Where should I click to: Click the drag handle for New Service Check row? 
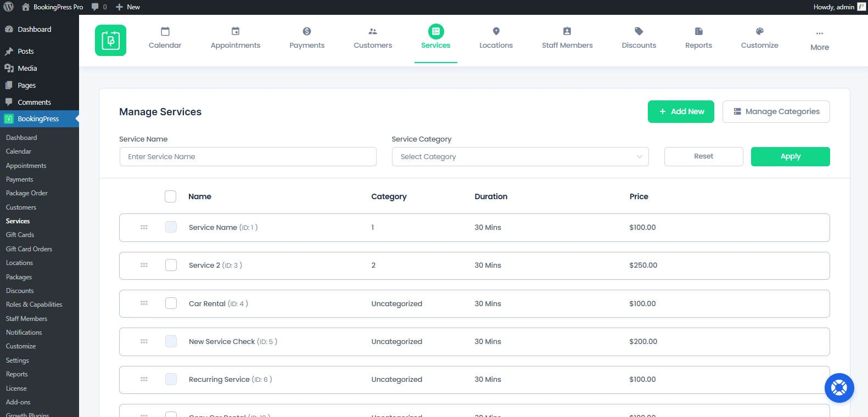point(144,341)
